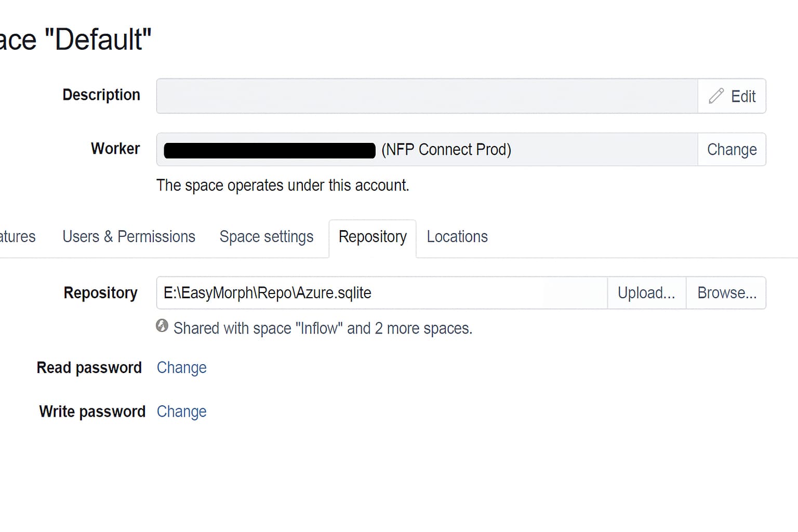Click the Upload... repository button

click(646, 293)
